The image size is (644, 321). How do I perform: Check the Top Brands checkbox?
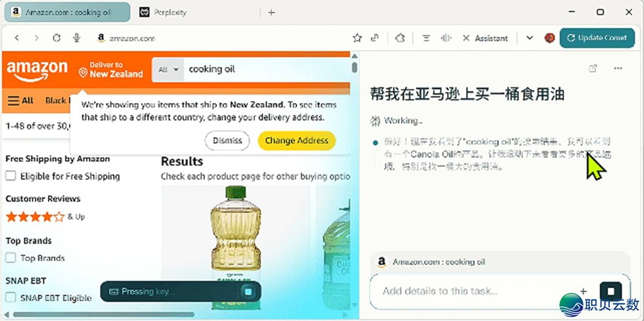pyautogui.click(x=11, y=258)
